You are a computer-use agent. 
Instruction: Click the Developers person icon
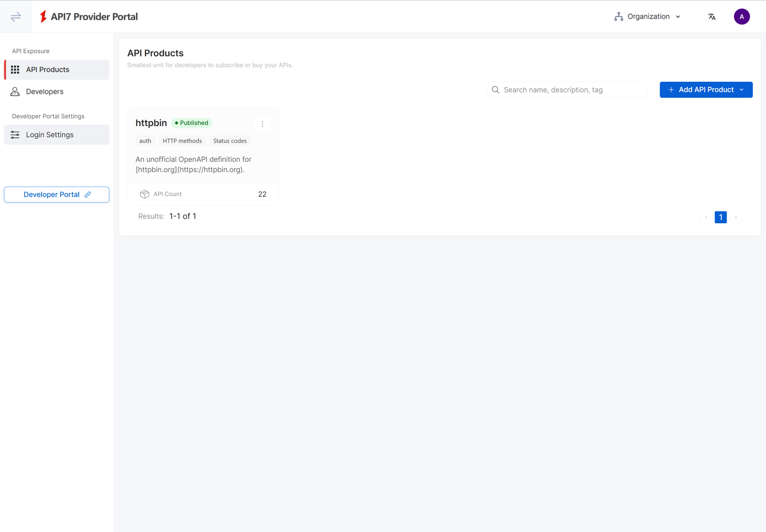point(15,91)
